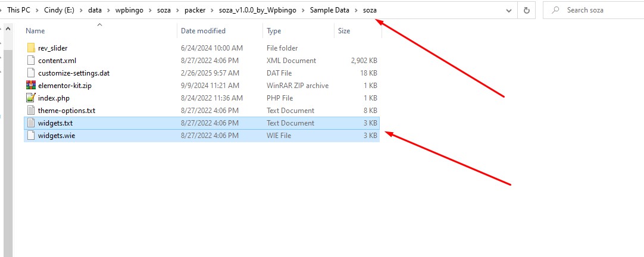Click the elementor-kit.zip WinRAR archive icon

[31, 86]
